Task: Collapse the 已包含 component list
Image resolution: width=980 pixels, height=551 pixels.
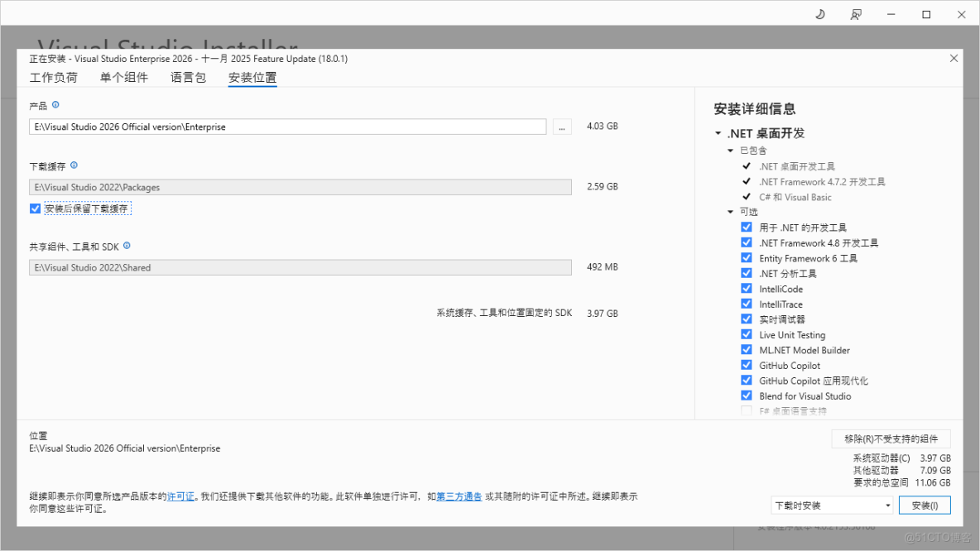Action: [x=732, y=151]
